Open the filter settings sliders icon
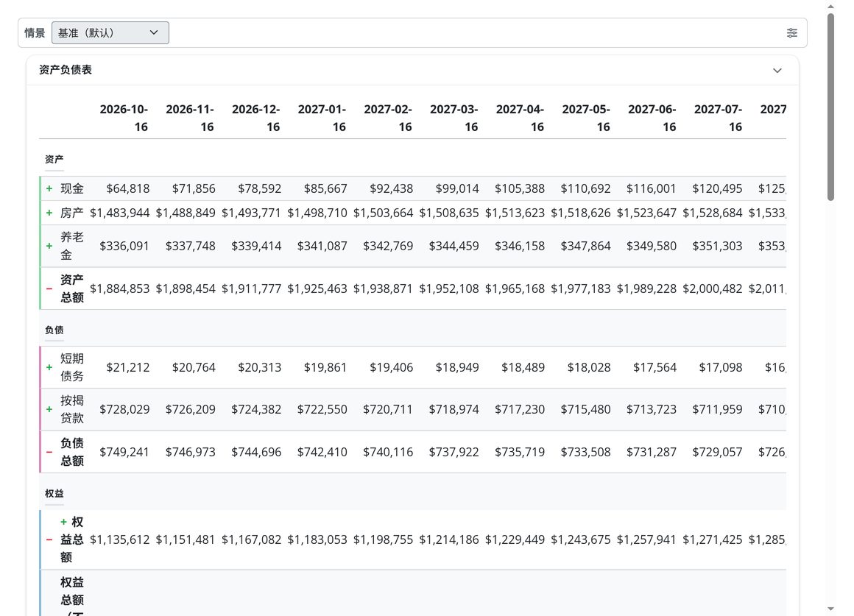Screen dimensions: 854x616 coord(792,32)
